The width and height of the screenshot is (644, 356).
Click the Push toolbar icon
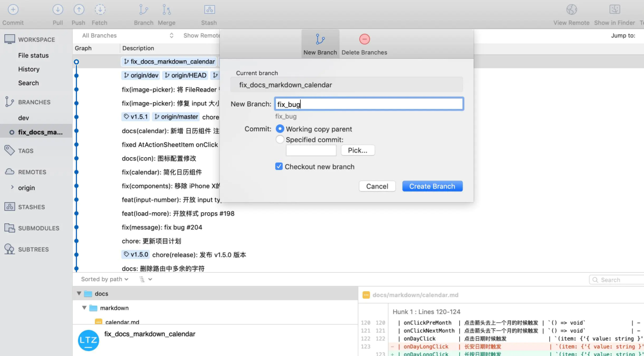tap(79, 9)
